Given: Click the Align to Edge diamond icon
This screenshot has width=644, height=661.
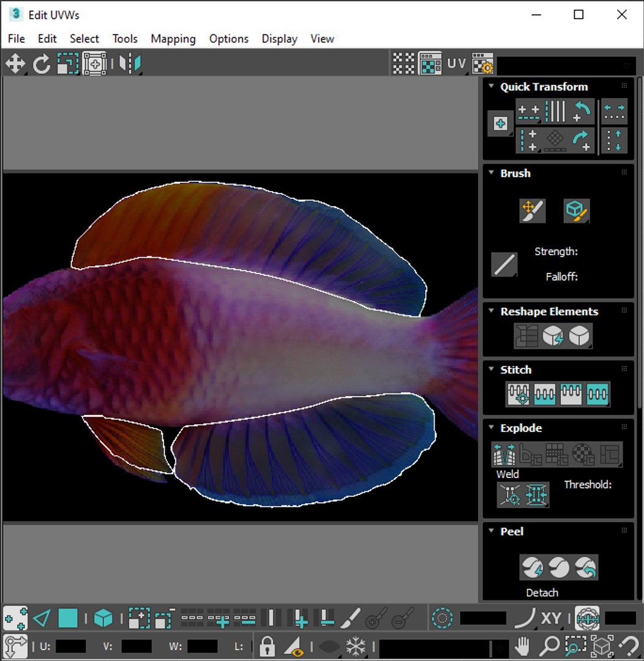Looking at the screenshot, I should pyautogui.click(x=555, y=140).
